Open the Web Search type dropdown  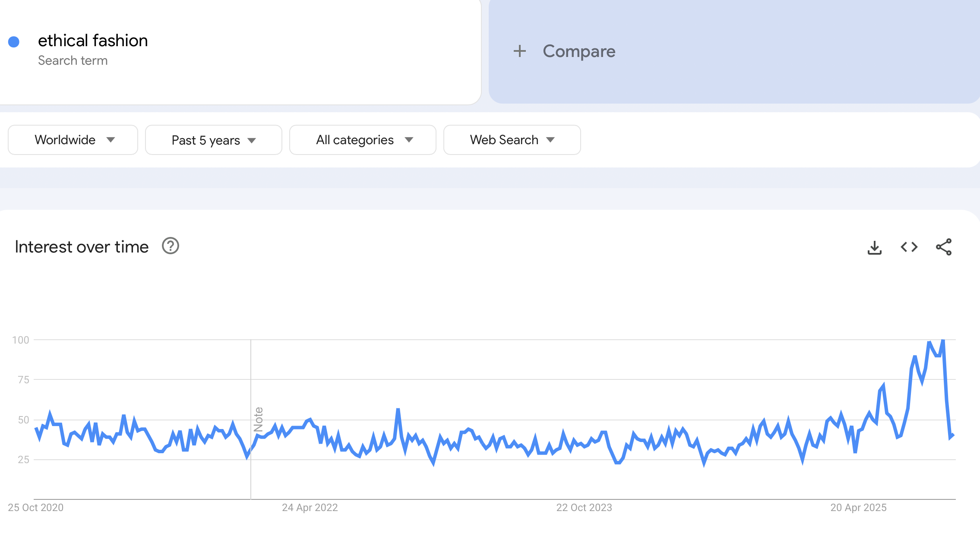pos(512,139)
